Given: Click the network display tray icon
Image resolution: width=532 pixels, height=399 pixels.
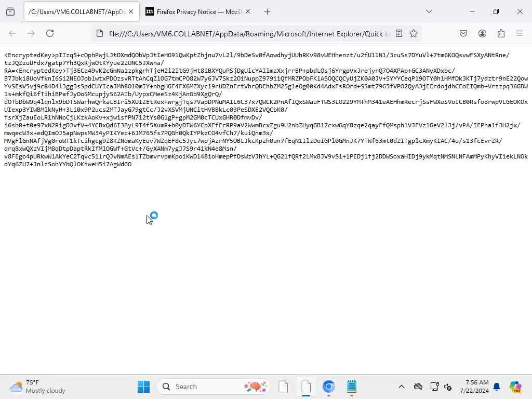Looking at the screenshot, I should pos(435,387).
